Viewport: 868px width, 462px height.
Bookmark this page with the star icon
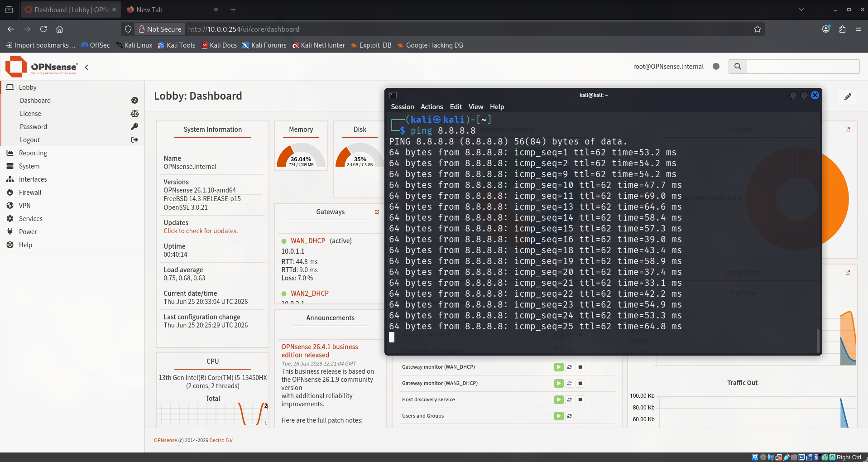757,29
